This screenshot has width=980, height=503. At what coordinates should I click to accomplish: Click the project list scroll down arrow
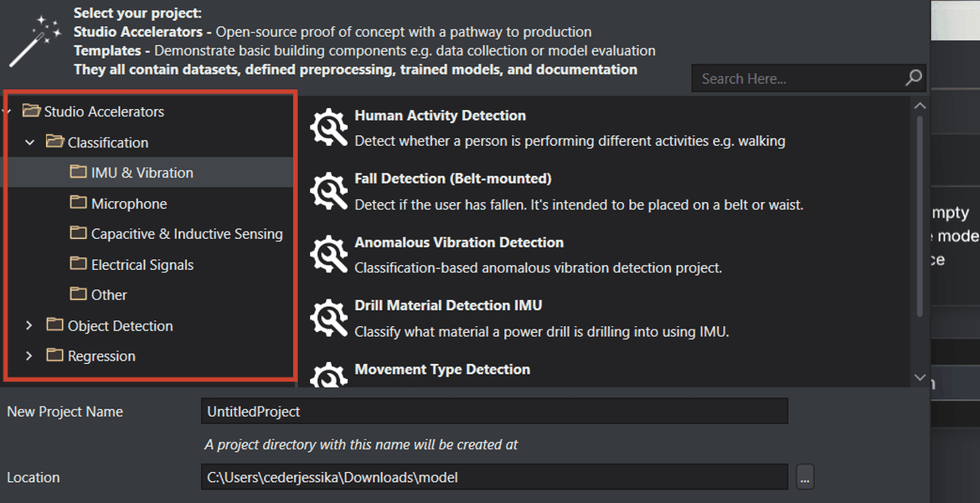tap(920, 377)
